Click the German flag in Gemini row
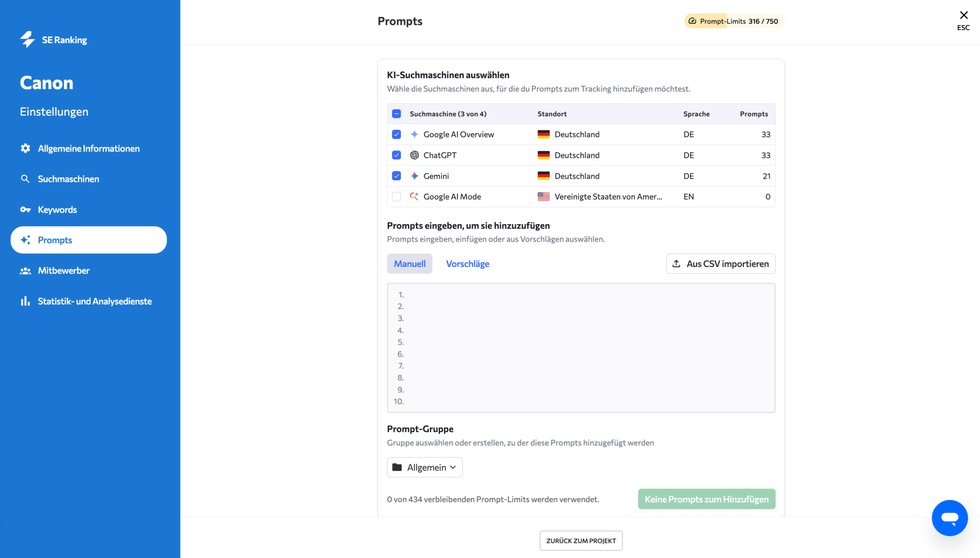 (x=544, y=176)
